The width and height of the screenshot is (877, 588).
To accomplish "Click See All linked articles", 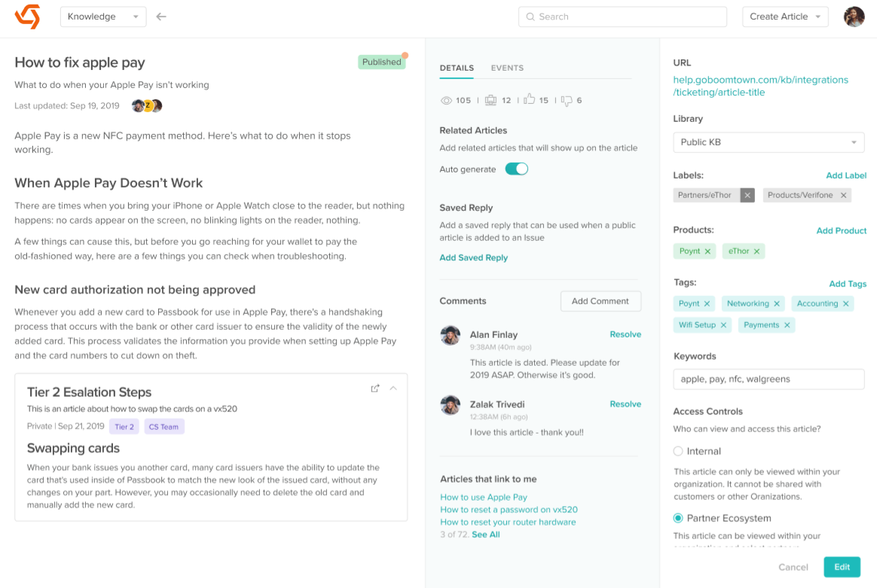I will pyautogui.click(x=485, y=535).
